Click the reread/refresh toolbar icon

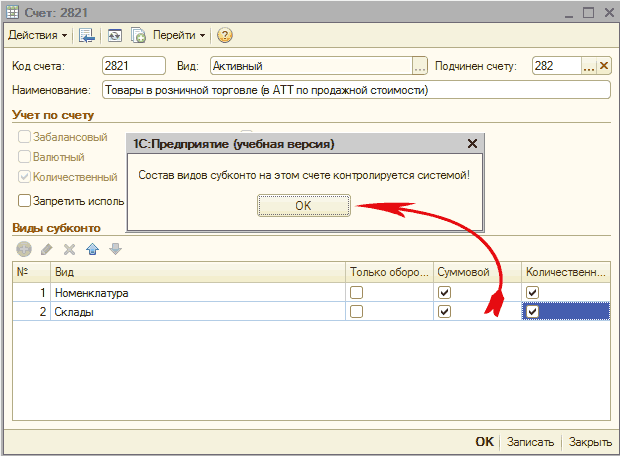(115, 35)
